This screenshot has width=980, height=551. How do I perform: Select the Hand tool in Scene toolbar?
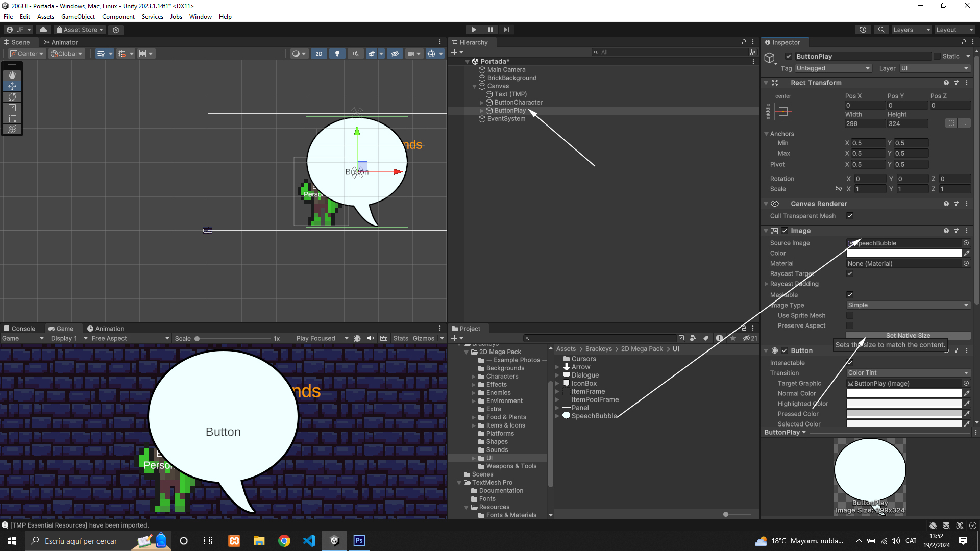coord(12,76)
